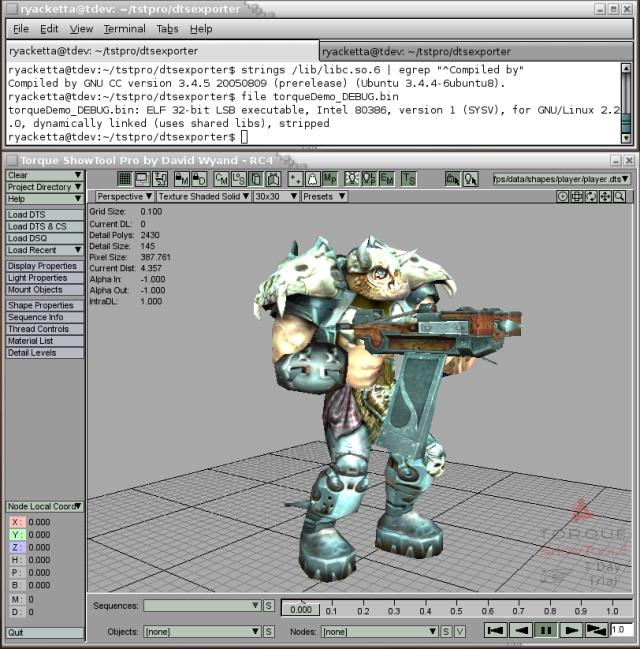Open Shape Properties panel
The height and width of the screenshot is (649, 640).
(45, 305)
